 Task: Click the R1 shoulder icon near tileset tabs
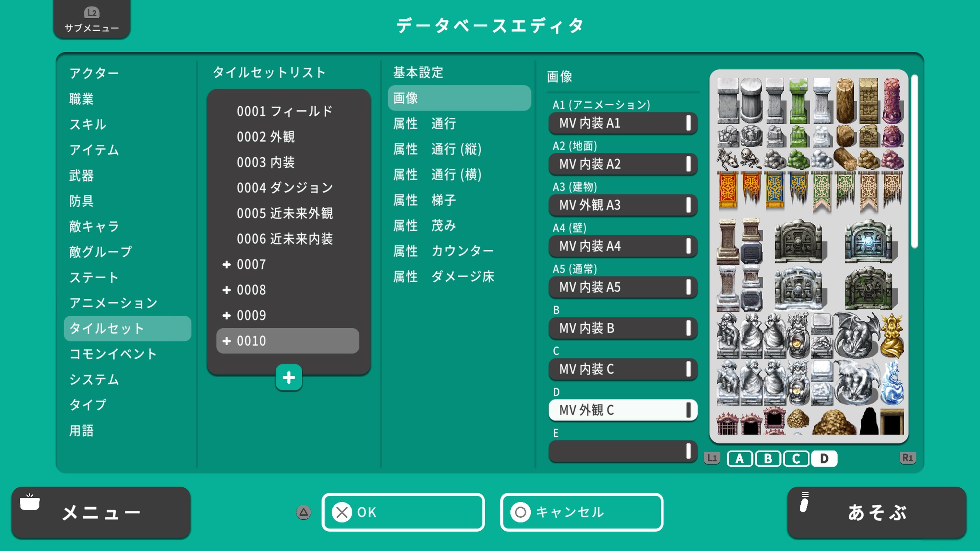point(908,458)
